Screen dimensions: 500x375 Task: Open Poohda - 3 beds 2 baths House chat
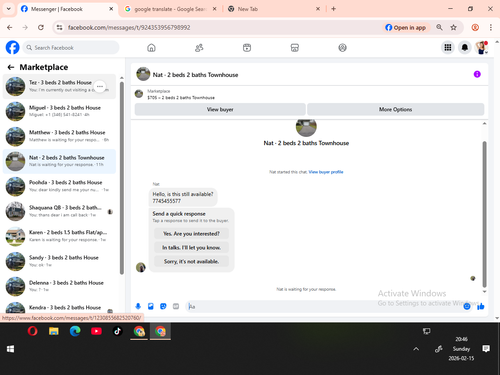[59, 186]
